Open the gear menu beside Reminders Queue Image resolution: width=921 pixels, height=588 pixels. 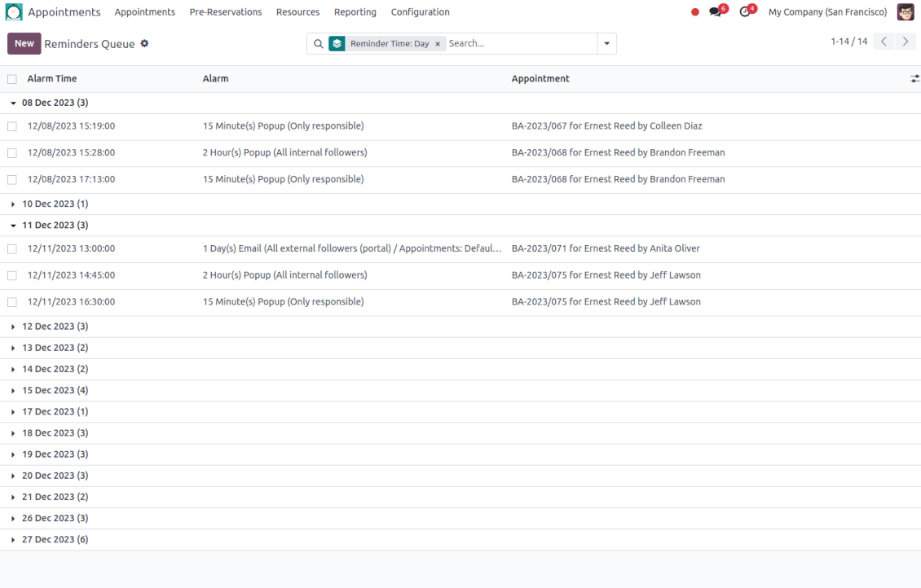[x=145, y=44]
